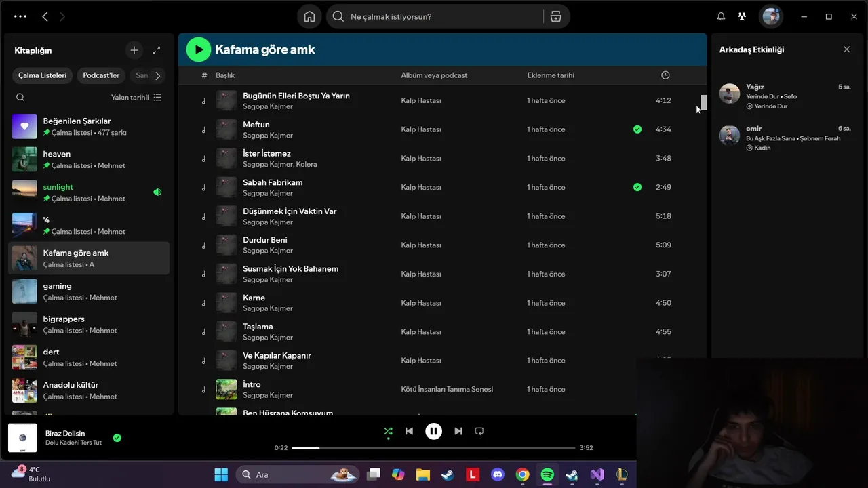Click the taskbar search box 'Ara'
This screenshot has width=868, height=488.
298,474
